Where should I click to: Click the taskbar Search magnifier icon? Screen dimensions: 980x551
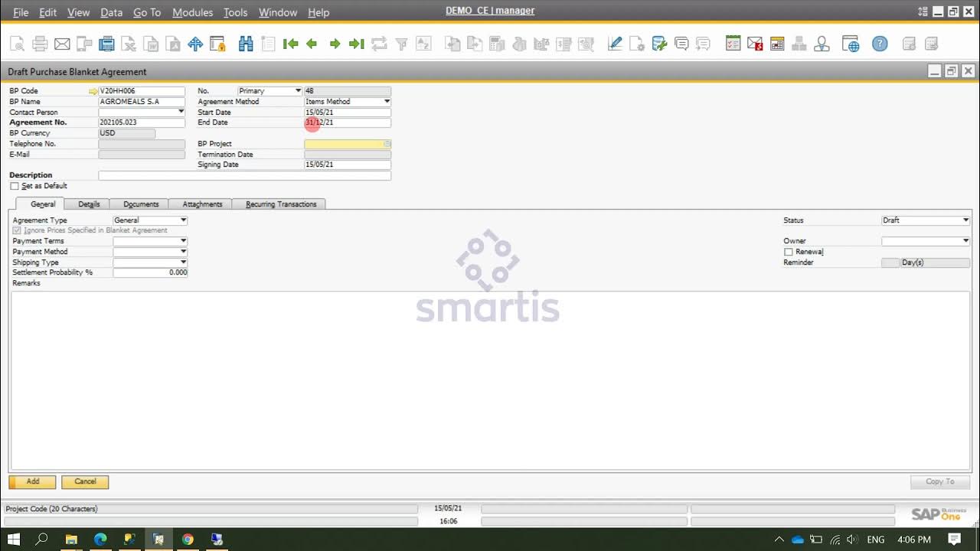click(x=42, y=540)
